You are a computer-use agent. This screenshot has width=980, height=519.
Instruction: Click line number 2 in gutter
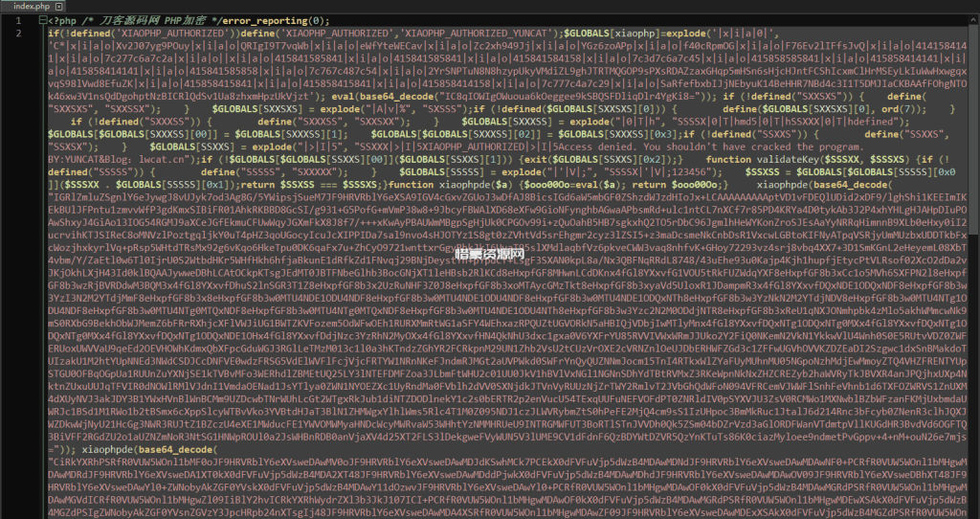19,34
